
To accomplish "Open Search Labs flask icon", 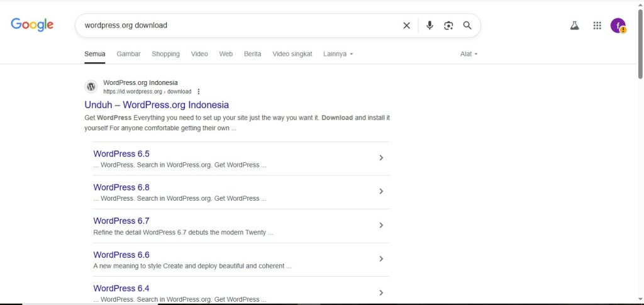I will point(574,26).
